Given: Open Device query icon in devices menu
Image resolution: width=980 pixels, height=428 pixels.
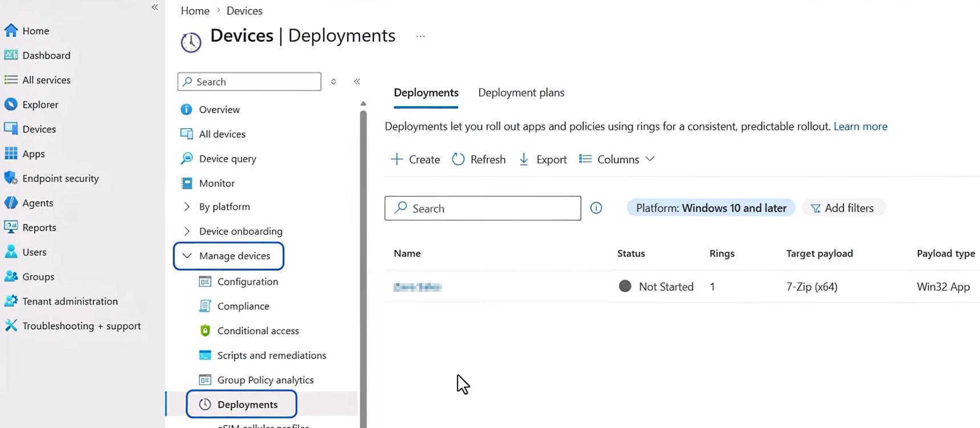Looking at the screenshot, I should point(186,158).
